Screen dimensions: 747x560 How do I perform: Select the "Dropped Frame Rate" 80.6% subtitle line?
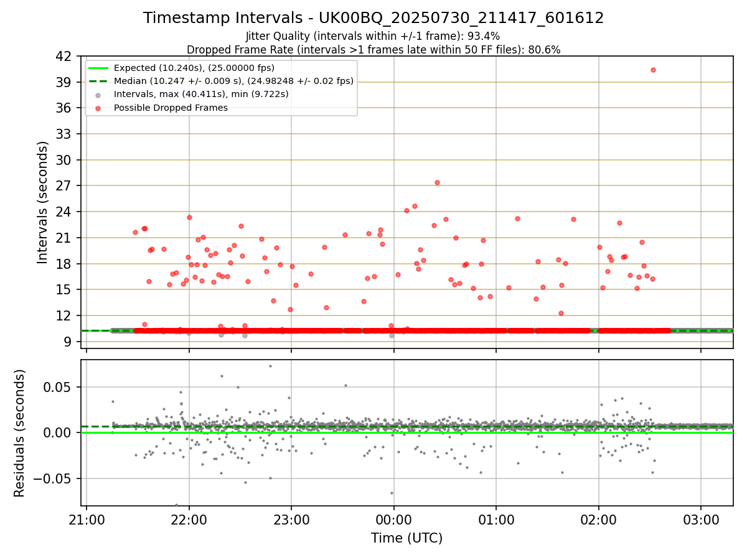pos(374,50)
